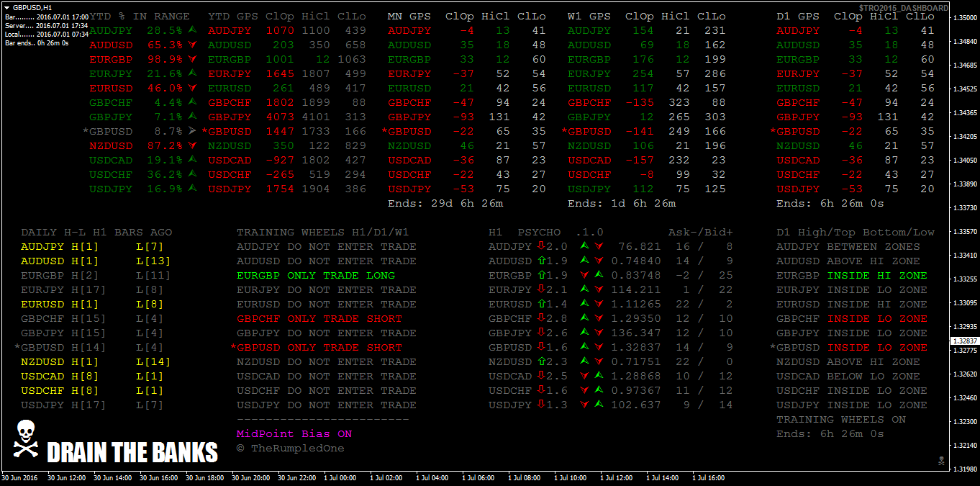Click the DRAIN THE BANKS text
The height and width of the screenshot is (486, 980).
click(132, 453)
